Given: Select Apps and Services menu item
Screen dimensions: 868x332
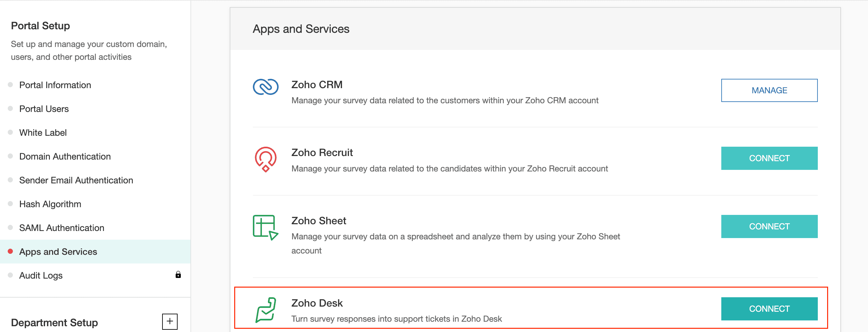Looking at the screenshot, I should tap(58, 252).
